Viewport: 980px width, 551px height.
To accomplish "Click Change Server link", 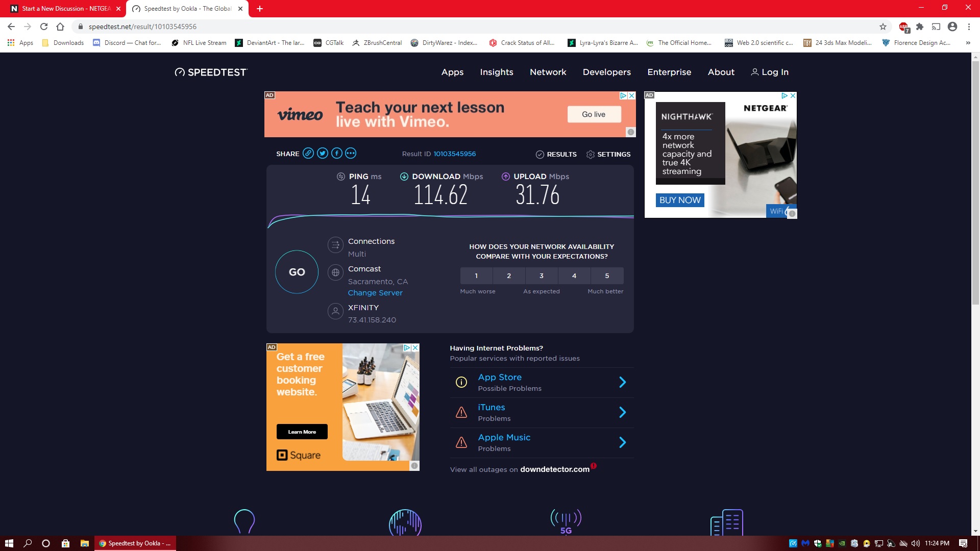I will tap(375, 293).
